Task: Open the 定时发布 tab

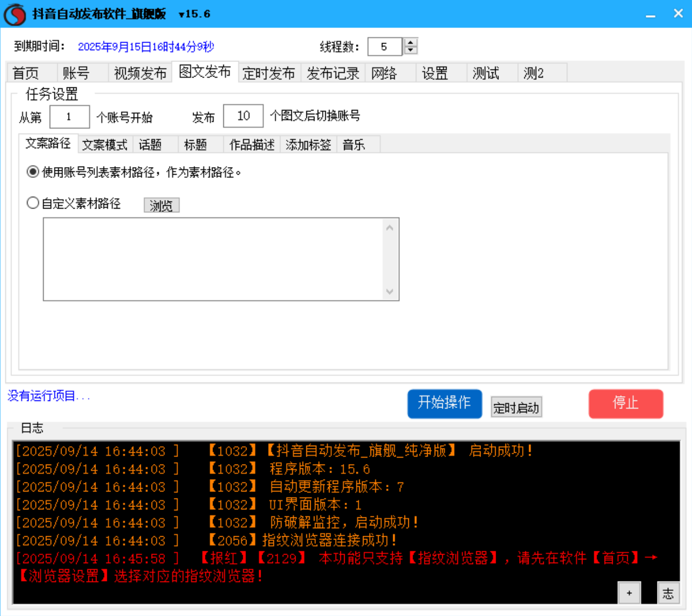Action: click(x=269, y=73)
